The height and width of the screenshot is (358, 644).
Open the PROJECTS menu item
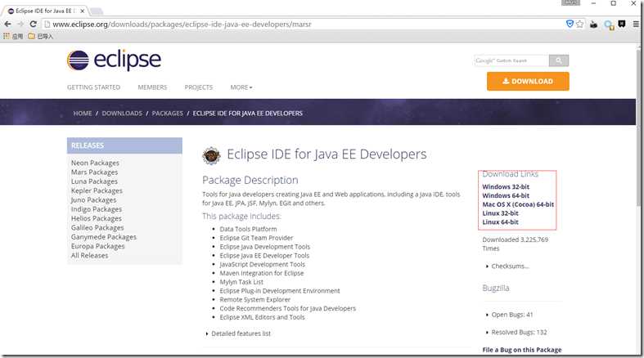coord(198,87)
